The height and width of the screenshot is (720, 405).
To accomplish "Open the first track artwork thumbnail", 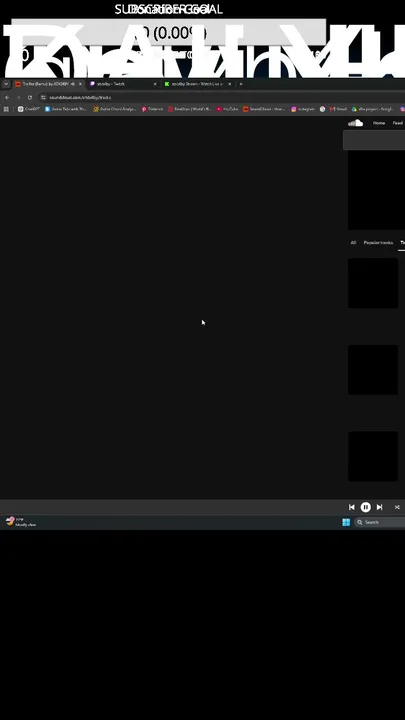I will coord(373,283).
